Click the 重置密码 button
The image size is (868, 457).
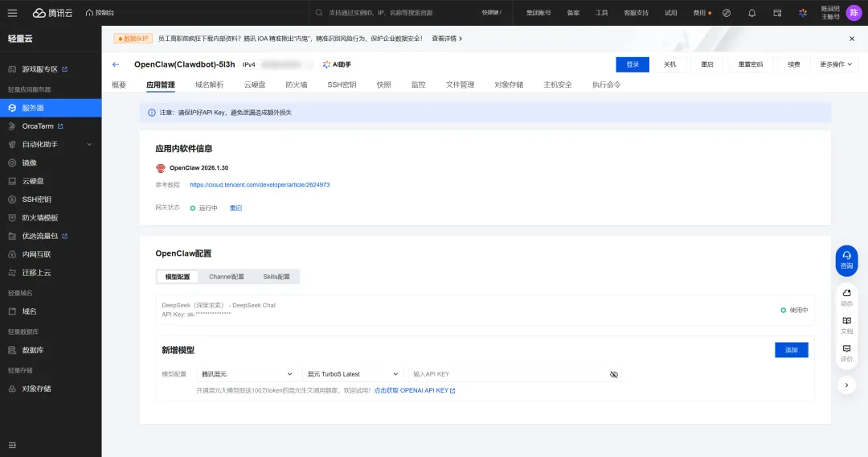(x=750, y=65)
